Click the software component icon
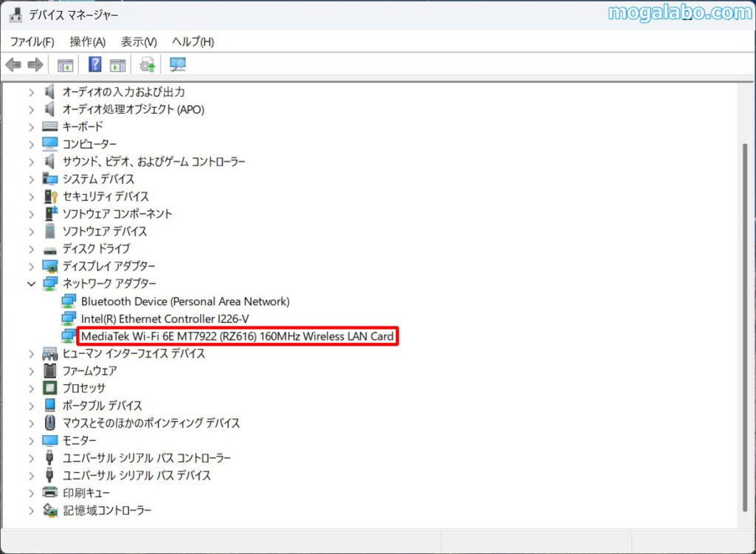The image size is (756, 554). click(x=51, y=213)
